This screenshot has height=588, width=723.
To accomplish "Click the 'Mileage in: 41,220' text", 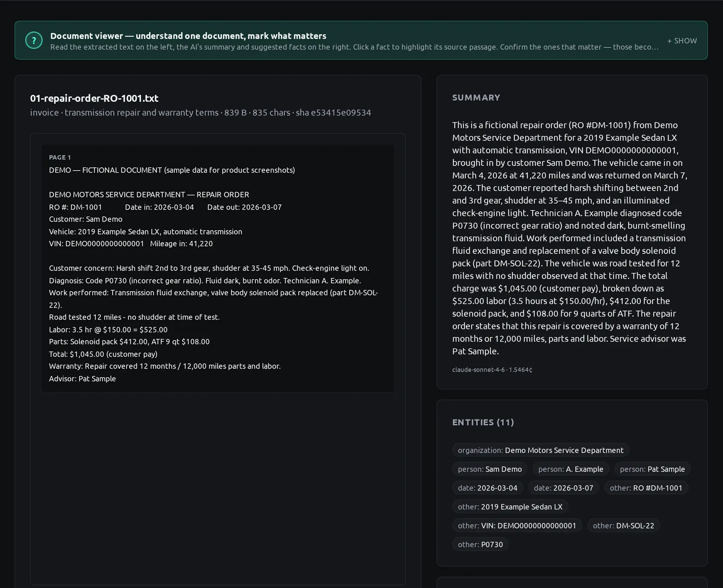I will pyautogui.click(x=181, y=244).
